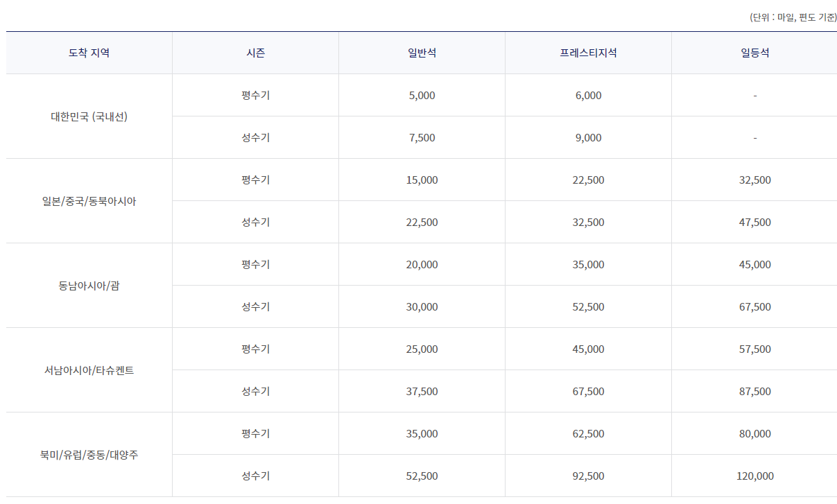Click the 7,500 domestic peak 일반석 value
The width and height of the screenshot is (837, 504).
click(x=422, y=138)
